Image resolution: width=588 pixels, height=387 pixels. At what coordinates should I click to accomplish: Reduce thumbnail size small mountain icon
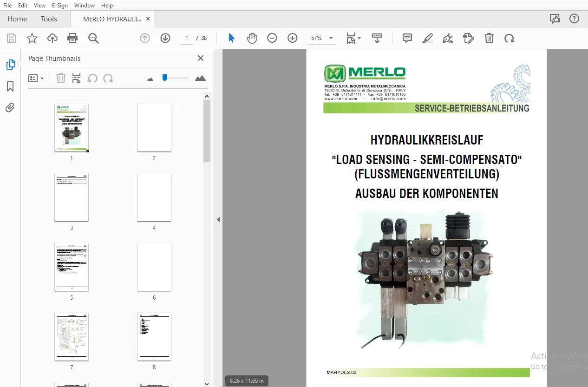tap(150, 79)
